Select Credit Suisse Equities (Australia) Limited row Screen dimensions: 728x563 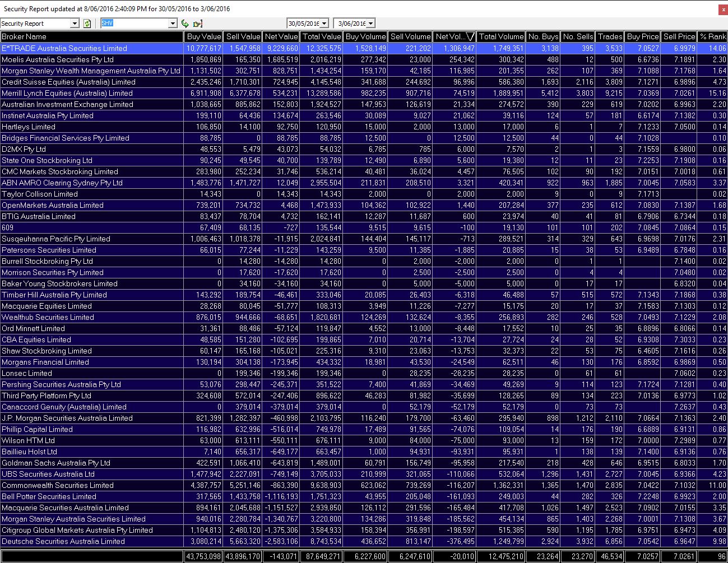click(x=364, y=82)
